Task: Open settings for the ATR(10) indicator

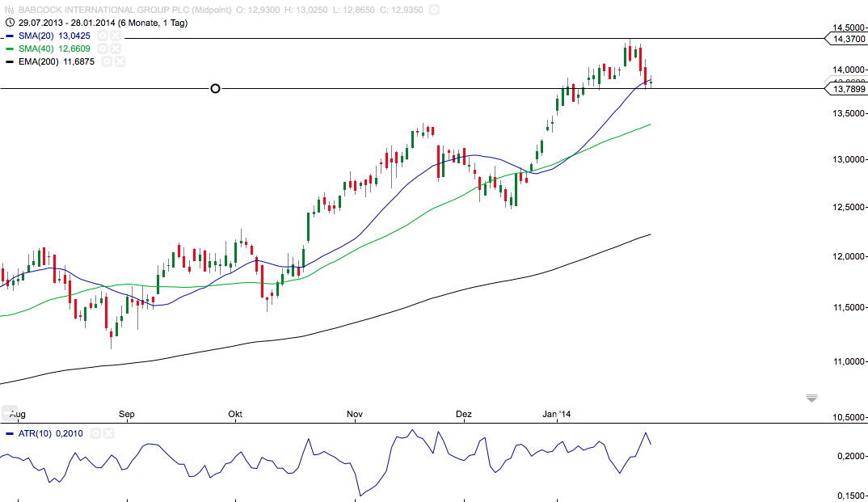Action: (x=95, y=433)
